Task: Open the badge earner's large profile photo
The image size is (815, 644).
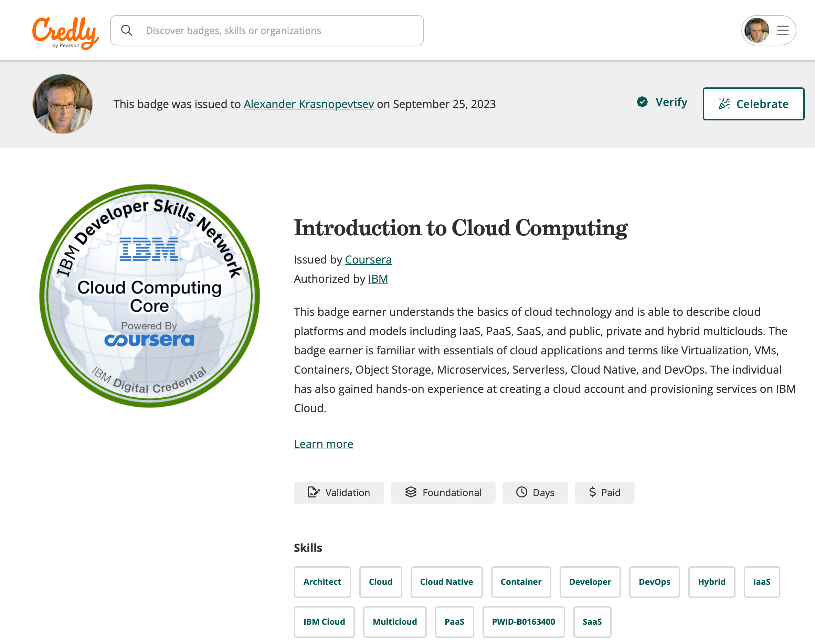Action: click(63, 104)
